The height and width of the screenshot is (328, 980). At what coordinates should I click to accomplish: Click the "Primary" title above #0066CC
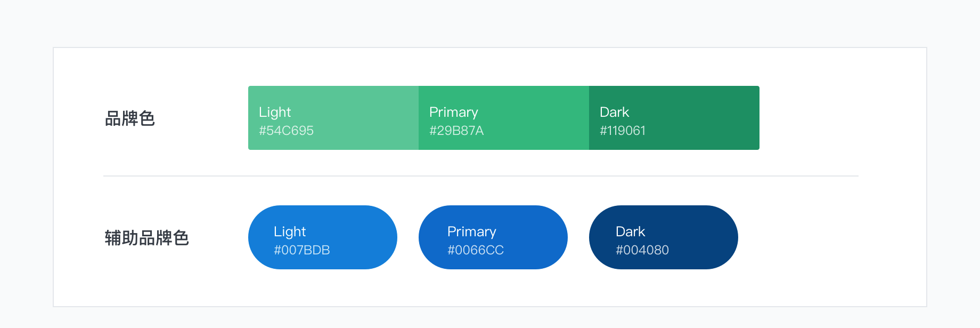coord(472,232)
